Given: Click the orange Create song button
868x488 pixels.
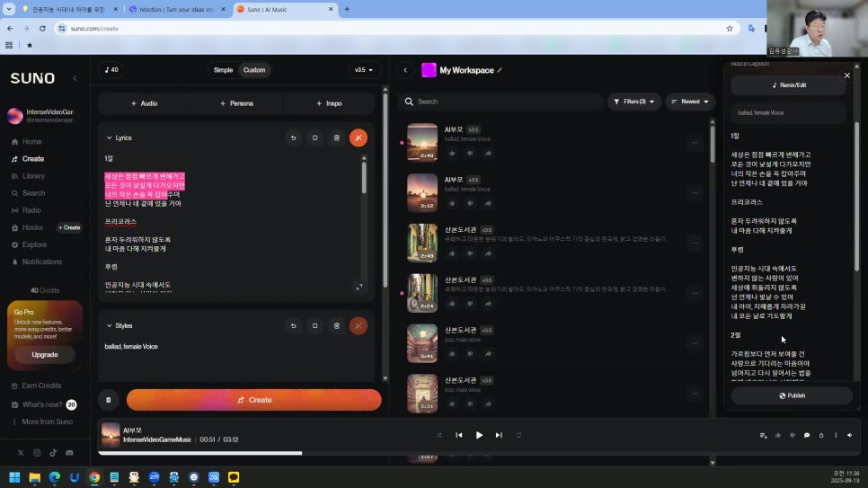Looking at the screenshot, I should [x=253, y=400].
